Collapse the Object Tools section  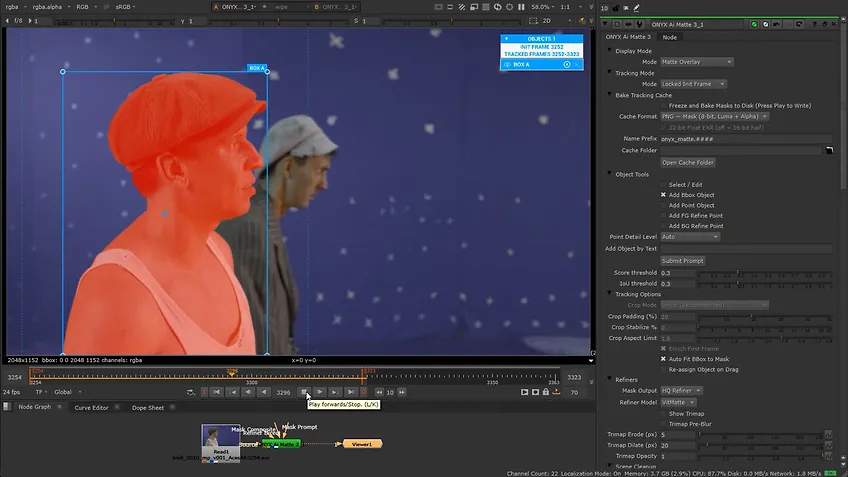[x=610, y=174]
